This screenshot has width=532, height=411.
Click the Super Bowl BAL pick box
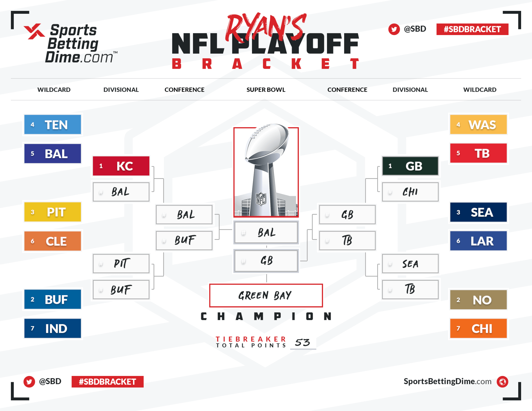pos(266,233)
